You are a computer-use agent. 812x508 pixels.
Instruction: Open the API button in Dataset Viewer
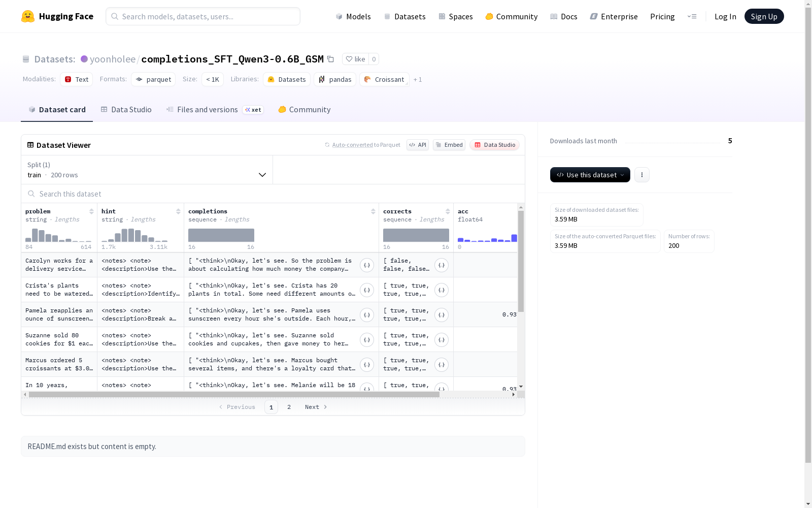[x=418, y=145]
